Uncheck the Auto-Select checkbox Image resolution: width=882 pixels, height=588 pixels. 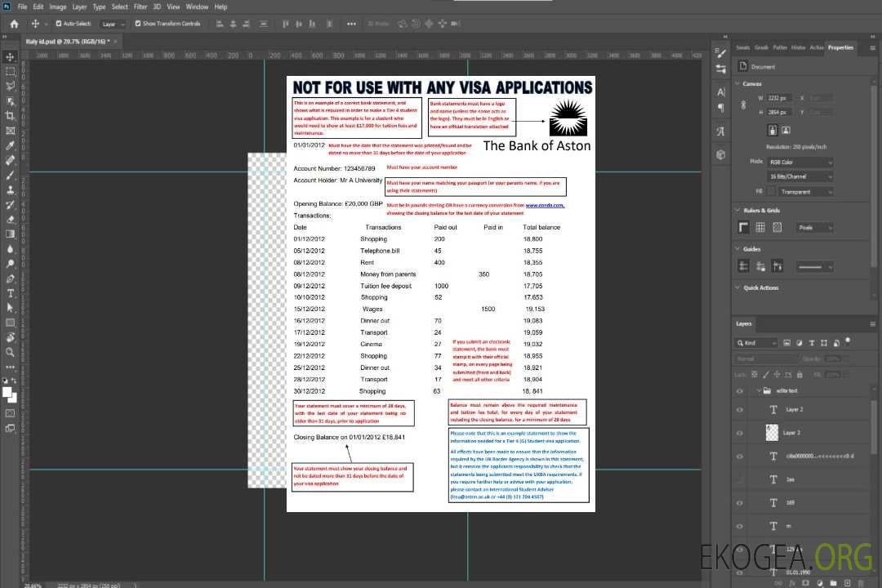tap(59, 24)
